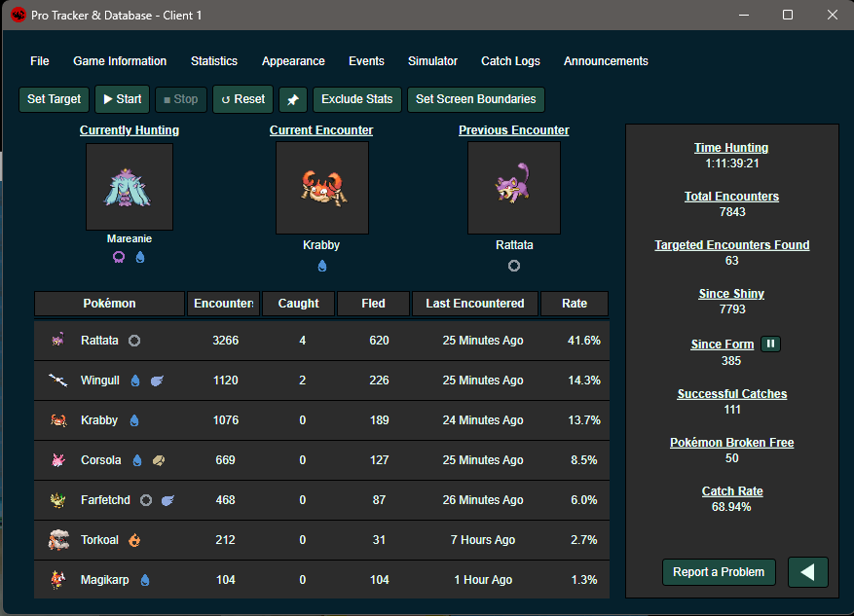Click the fire type icon in Torkoal row
Screen dimensions: 854x616
(x=134, y=540)
